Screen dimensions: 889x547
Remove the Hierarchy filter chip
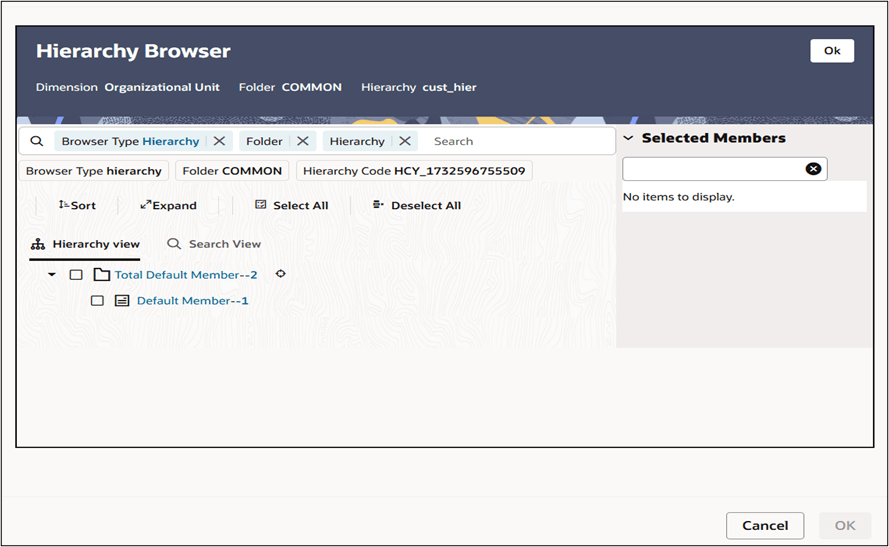pyautogui.click(x=405, y=141)
